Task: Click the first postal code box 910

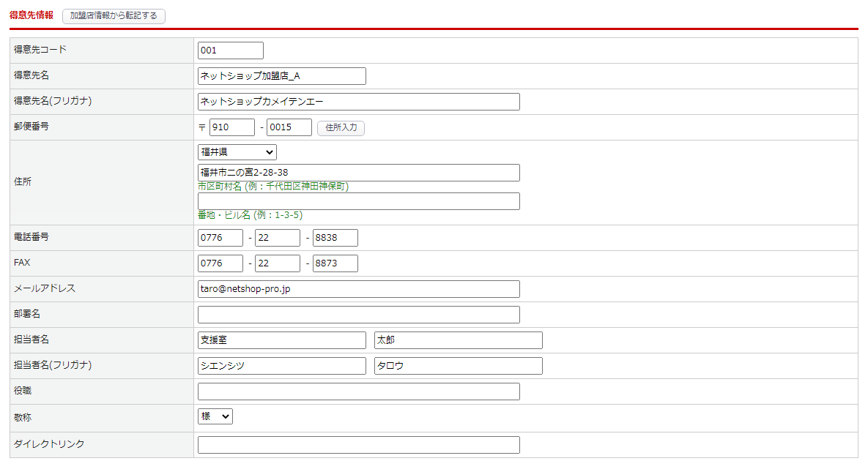Action: (x=231, y=127)
